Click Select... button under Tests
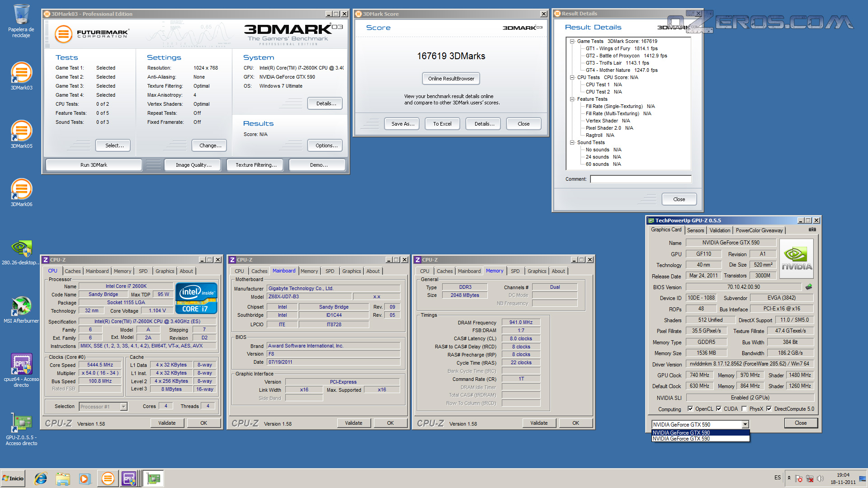The image size is (868, 488). (114, 145)
